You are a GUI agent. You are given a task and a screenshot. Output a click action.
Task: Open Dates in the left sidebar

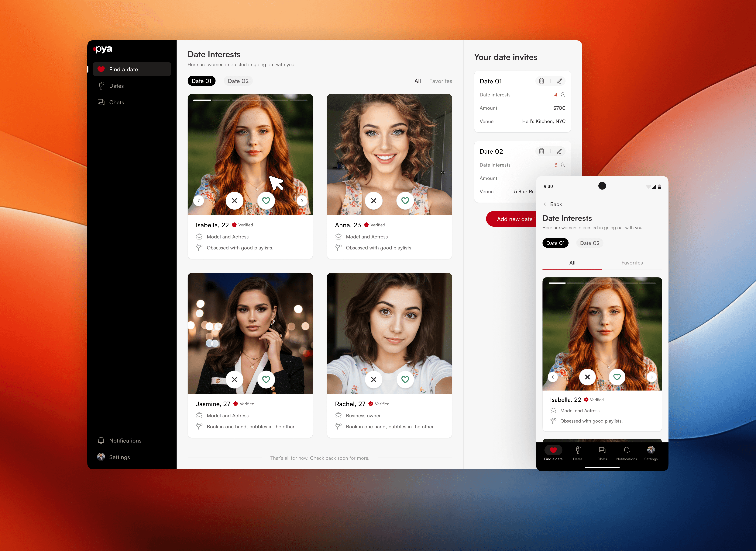[116, 86]
